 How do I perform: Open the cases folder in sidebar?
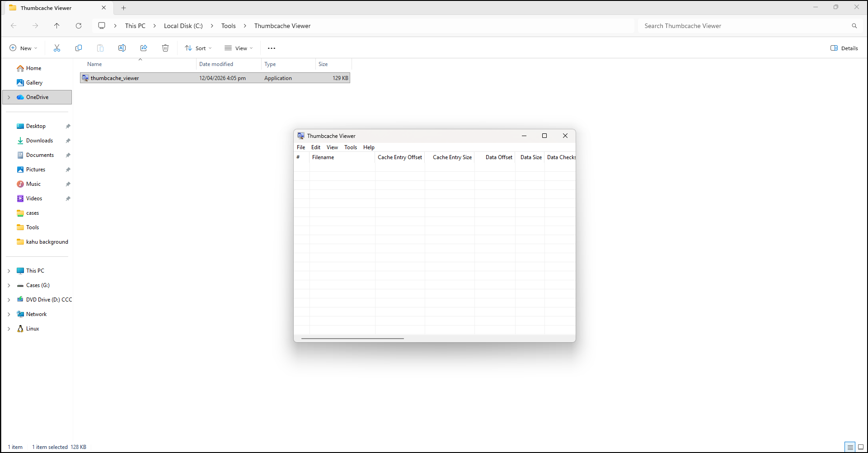[32, 213]
